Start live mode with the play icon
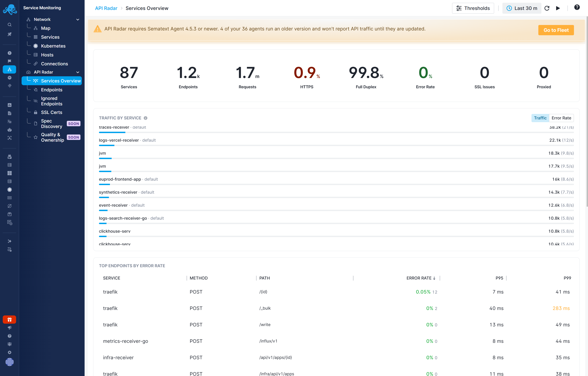 [x=558, y=8]
